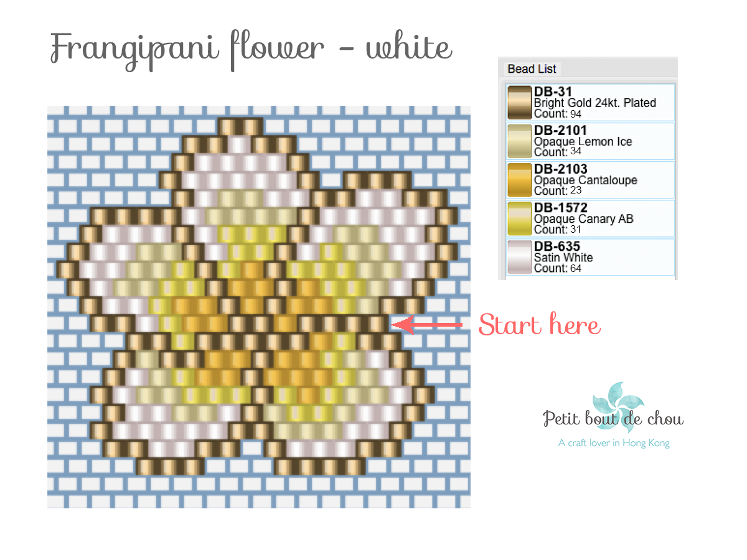
Task: Click the 'Petit bout de chou' brand name
Action: (x=613, y=419)
